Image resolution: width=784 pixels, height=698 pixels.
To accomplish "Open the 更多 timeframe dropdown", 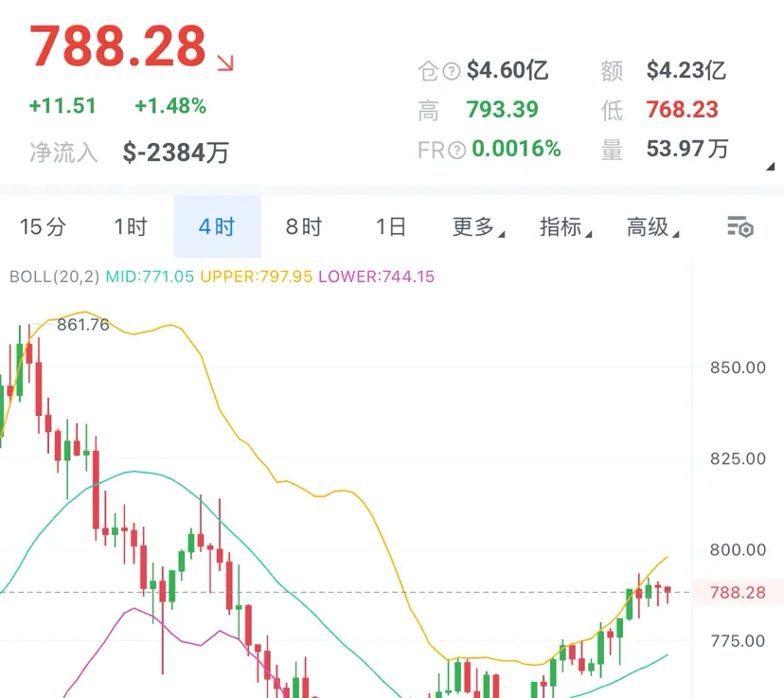I will tap(478, 226).
